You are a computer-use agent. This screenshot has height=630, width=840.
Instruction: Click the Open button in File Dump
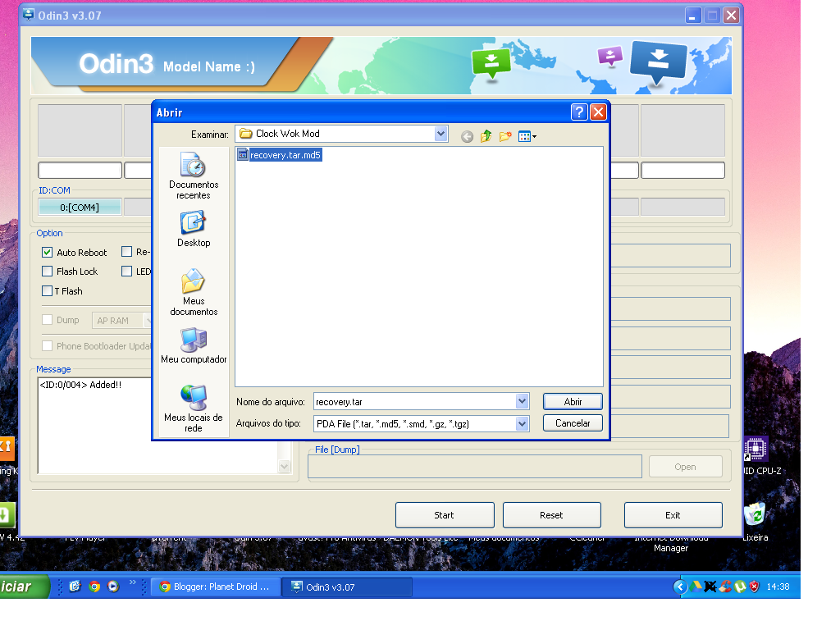pos(685,467)
